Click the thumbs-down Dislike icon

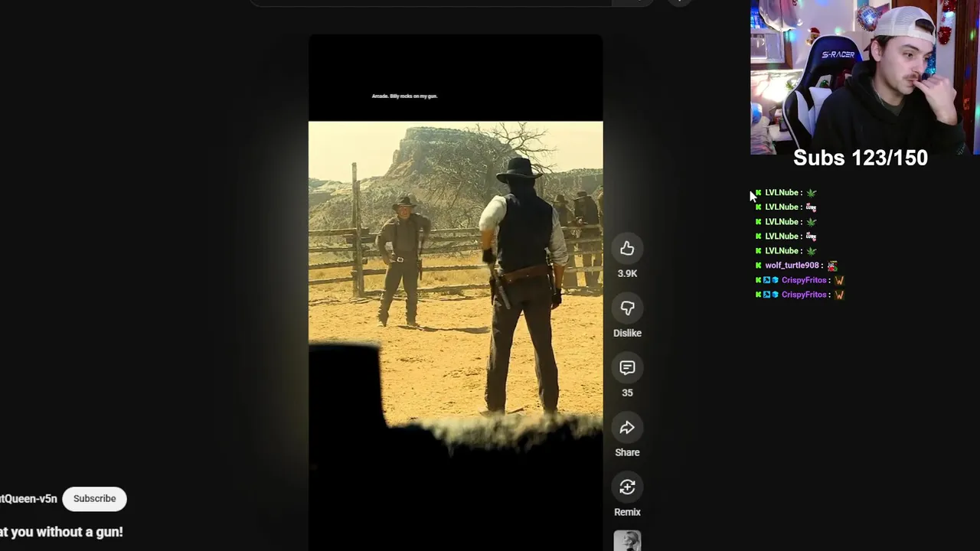point(627,308)
